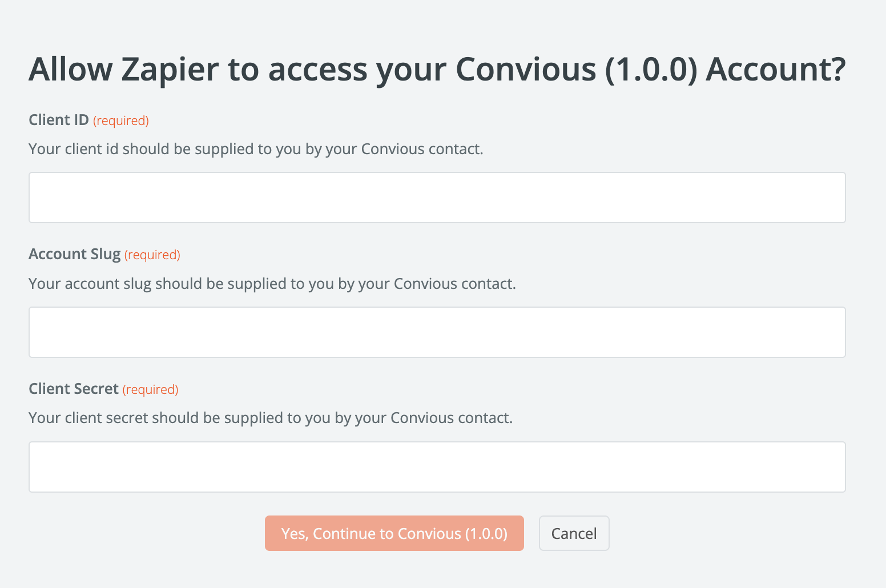Focus the Account Slug text box
Image resolution: width=886 pixels, height=588 pixels.
point(437,332)
